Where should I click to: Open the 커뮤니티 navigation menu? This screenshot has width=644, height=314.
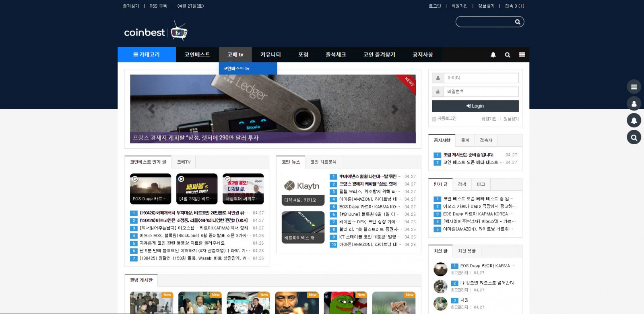(x=270, y=55)
